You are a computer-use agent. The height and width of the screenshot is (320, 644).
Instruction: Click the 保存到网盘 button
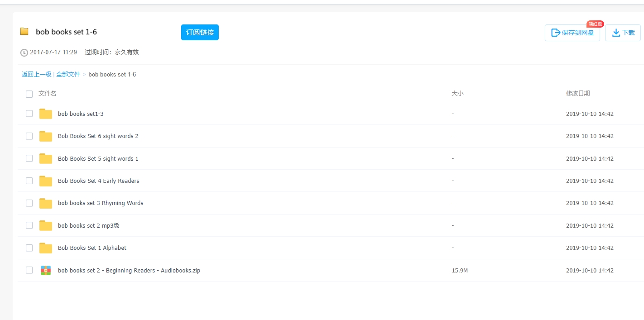572,33
